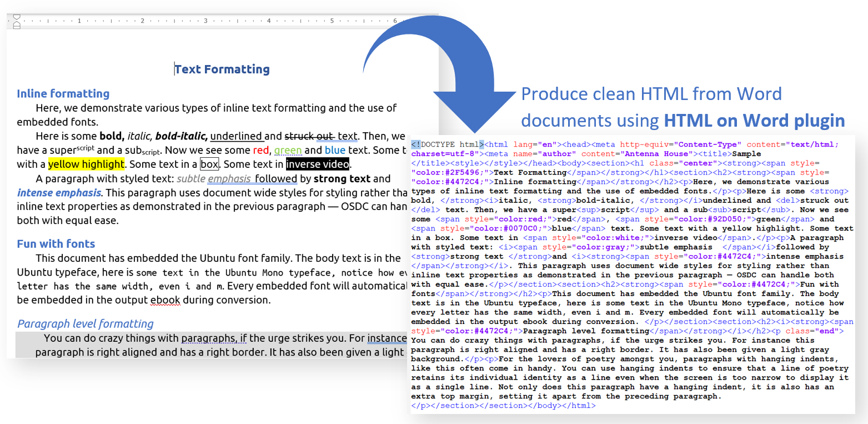
Task: Click the "Fun with fonts" heading in the Word document
Action: pyautogui.click(x=56, y=244)
